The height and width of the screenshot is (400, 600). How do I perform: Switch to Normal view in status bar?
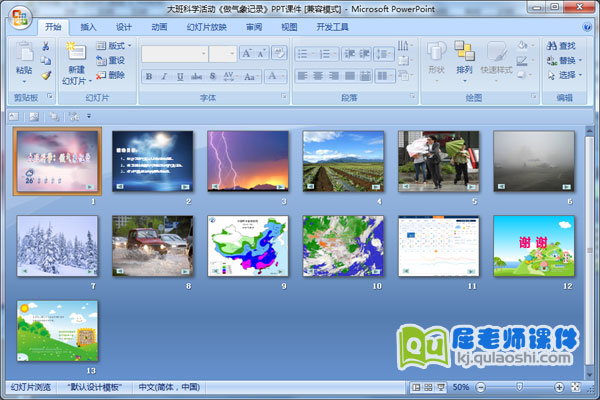[x=416, y=387]
